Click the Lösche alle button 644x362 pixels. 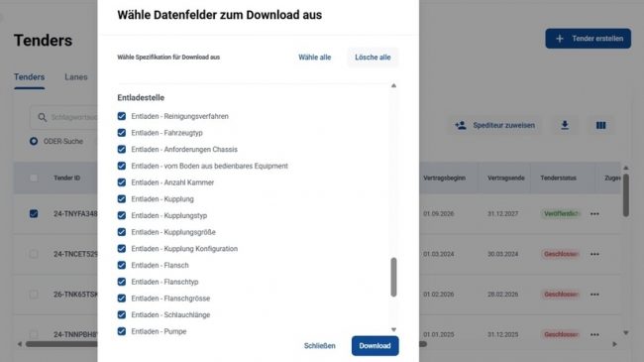click(x=373, y=58)
